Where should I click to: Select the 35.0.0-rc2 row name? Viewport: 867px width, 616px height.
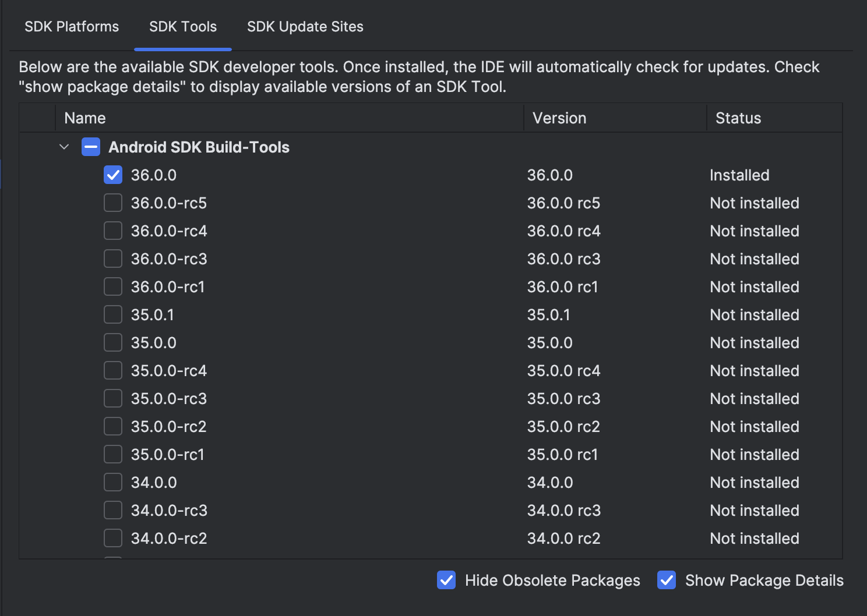169,426
